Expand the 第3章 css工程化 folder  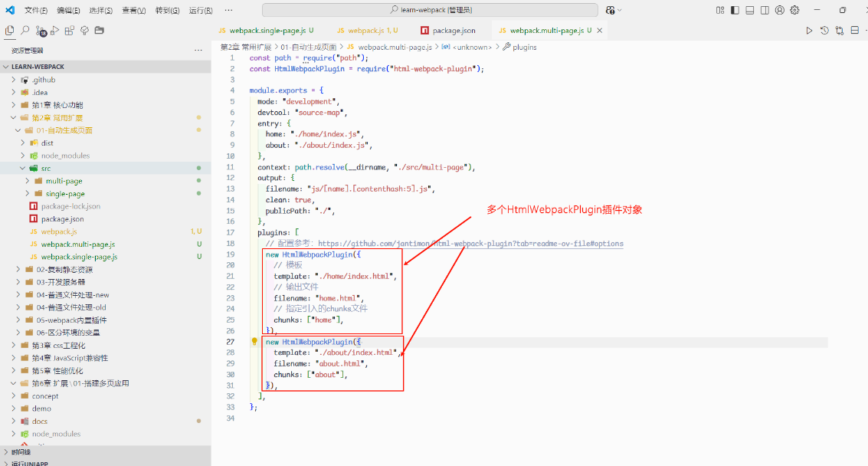(105, 346)
